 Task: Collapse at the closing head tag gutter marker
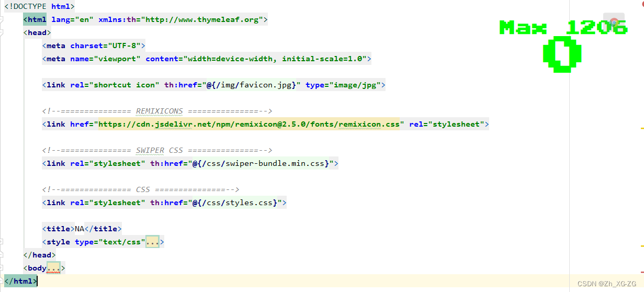click(2, 255)
